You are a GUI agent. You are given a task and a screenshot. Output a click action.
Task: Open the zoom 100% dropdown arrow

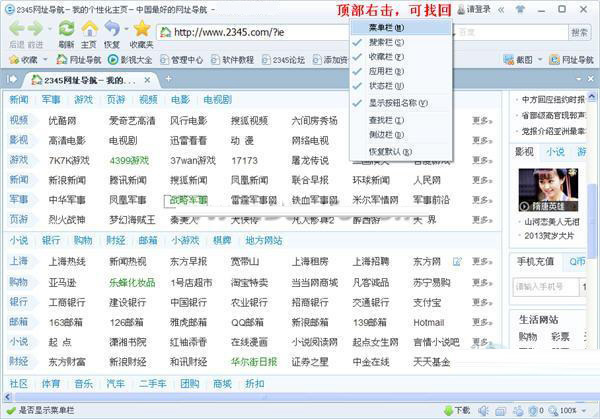tap(584, 411)
